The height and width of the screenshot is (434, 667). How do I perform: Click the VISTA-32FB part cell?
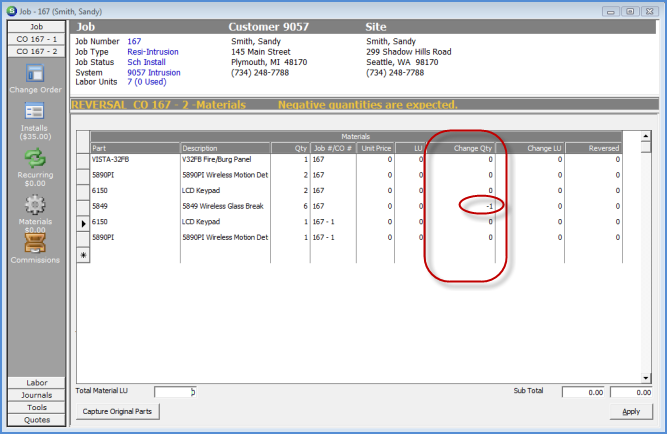[x=135, y=160]
